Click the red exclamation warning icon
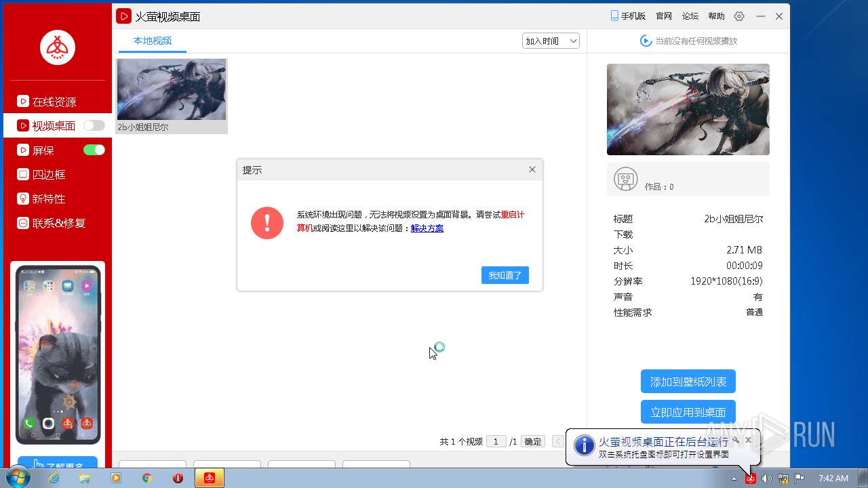This screenshot has width=868, height=488. [x=267, y=223]
